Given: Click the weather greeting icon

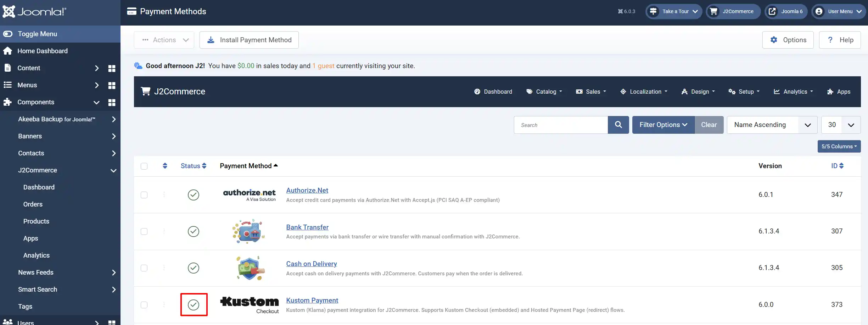Looking at the screenshot, I should pos(138,66).
